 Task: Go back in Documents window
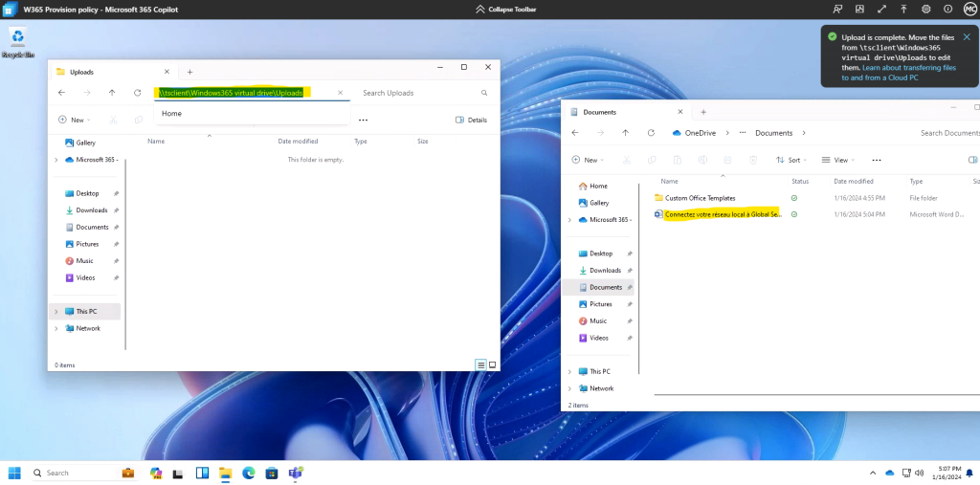pos(575,133)
